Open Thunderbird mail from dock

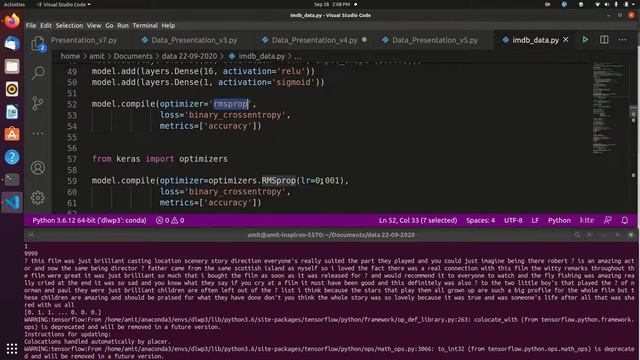[x=12, y=43]
